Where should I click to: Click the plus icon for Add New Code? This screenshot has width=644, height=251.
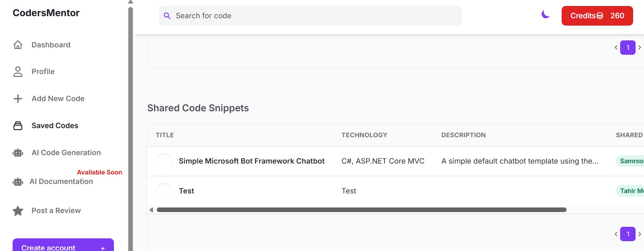18,99
